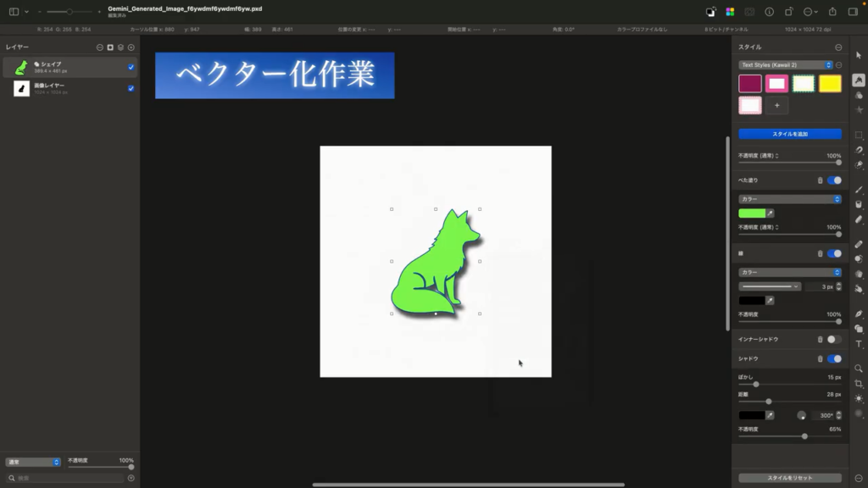Toggle visibility checkbox of シェイプ layer

click(x=131, y=67)
